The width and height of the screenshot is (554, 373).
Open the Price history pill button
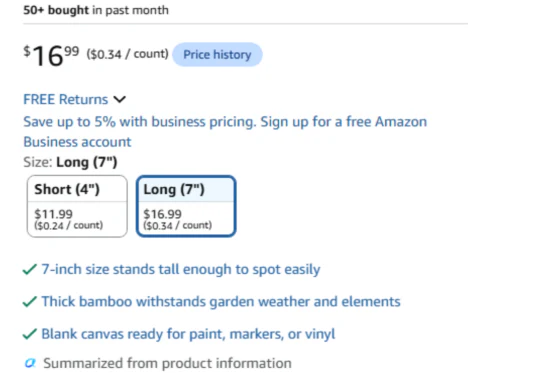tap(217, 54)
